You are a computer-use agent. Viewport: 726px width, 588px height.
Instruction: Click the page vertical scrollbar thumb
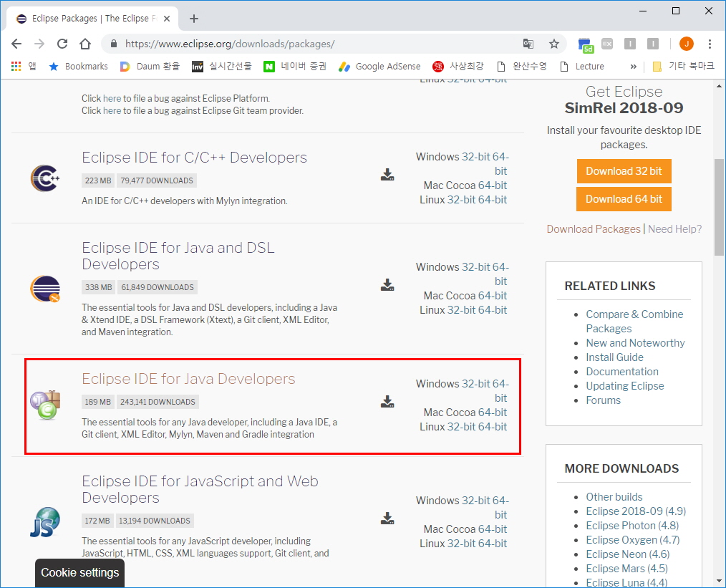pos(719,208)
